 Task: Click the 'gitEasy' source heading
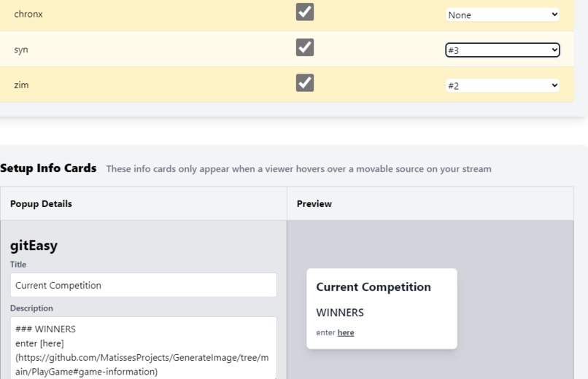(x=34, y=246)
